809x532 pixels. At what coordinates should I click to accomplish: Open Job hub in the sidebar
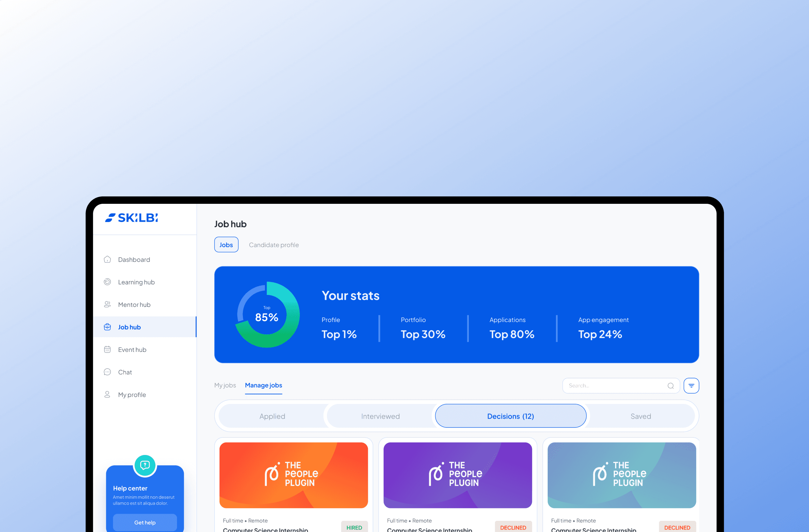(129, 327)
